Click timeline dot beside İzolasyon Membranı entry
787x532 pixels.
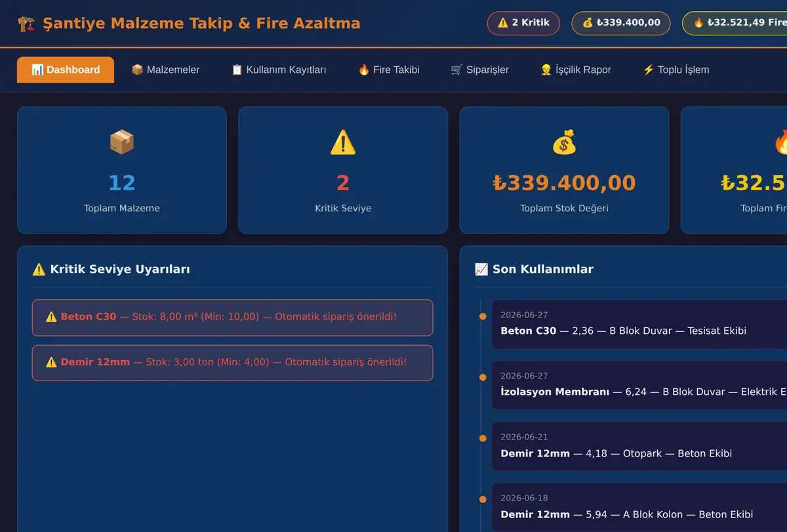[x=483, y=378]
